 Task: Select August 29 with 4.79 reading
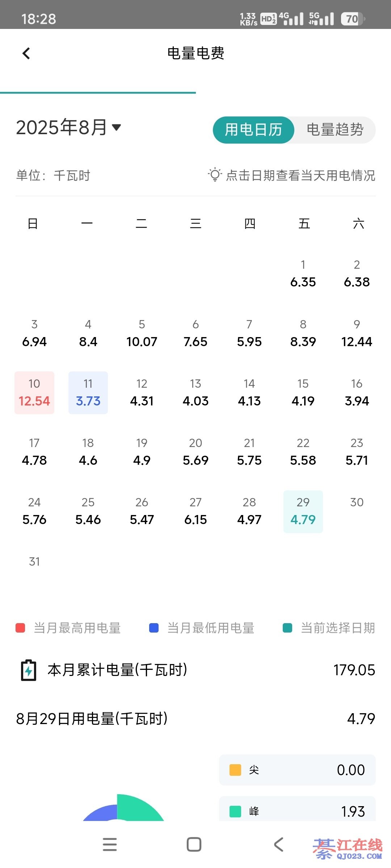tap(303, 511)
